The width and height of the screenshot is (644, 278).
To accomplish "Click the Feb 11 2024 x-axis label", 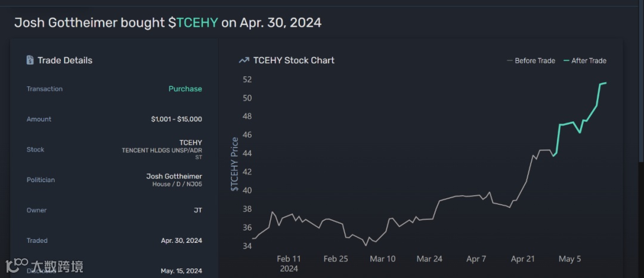I will [289, 263].
